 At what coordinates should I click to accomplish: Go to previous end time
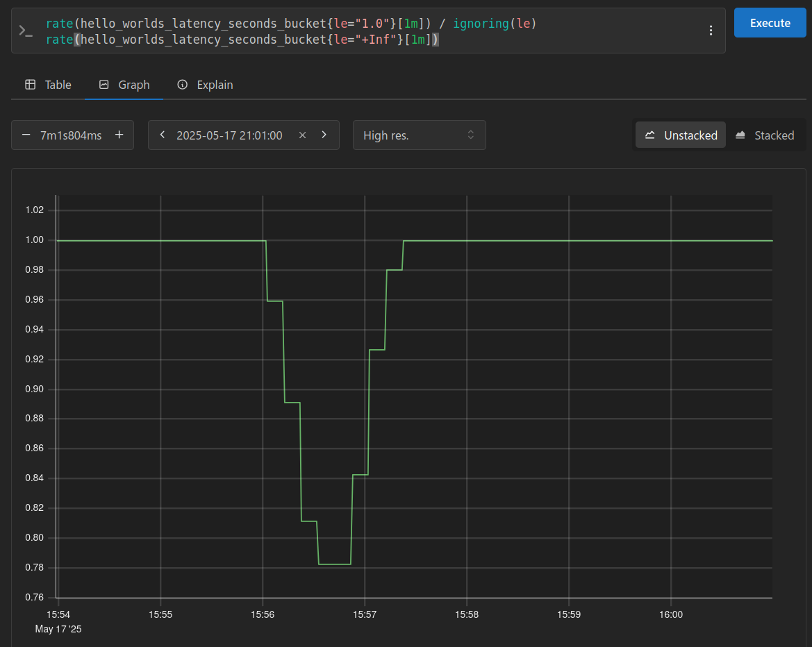(x=163, y=135)
